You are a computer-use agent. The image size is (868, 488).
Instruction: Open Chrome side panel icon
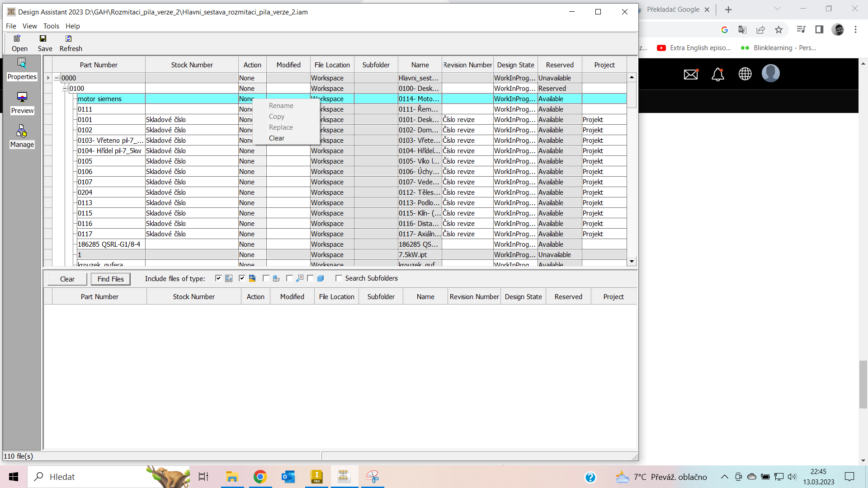pos(819,29)
